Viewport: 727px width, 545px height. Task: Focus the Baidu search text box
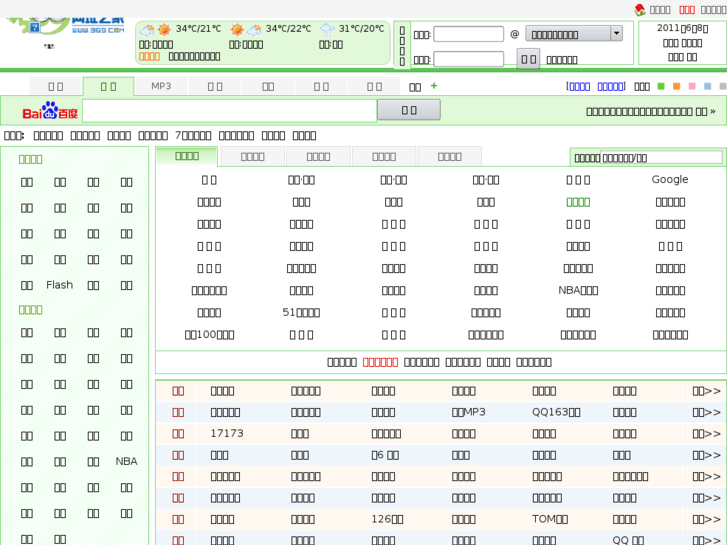[x=230, y=111]
